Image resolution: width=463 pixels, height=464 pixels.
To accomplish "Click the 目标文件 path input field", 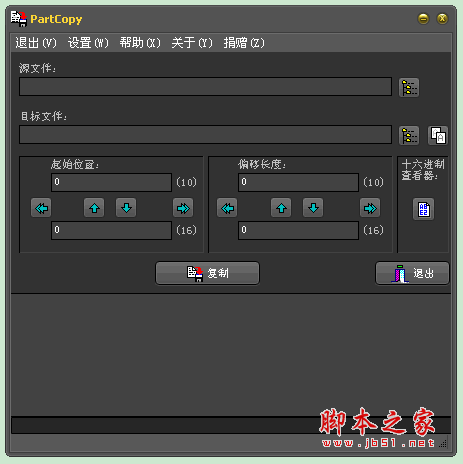I will coord(205,135).
